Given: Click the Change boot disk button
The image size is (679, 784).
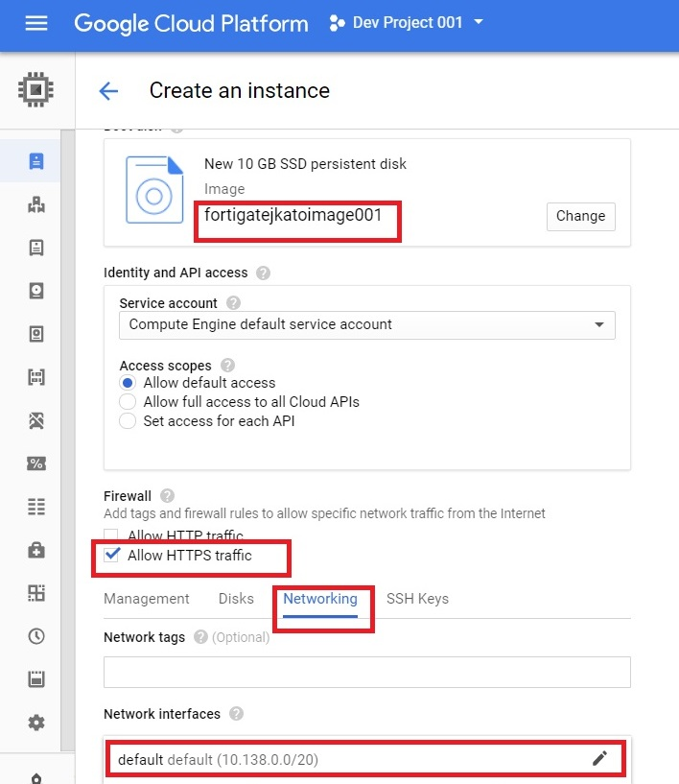Looking at the screenshot, I should point(580,216).
